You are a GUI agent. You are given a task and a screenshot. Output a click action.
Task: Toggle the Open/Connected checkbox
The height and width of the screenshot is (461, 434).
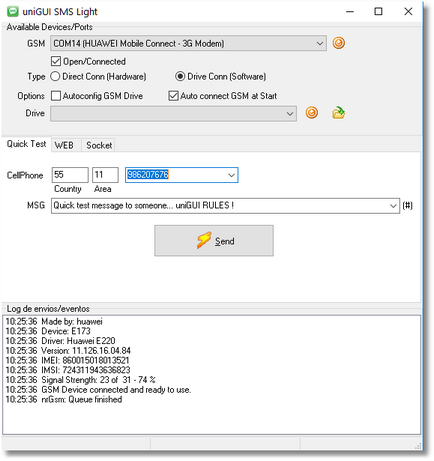click(56, 62)
